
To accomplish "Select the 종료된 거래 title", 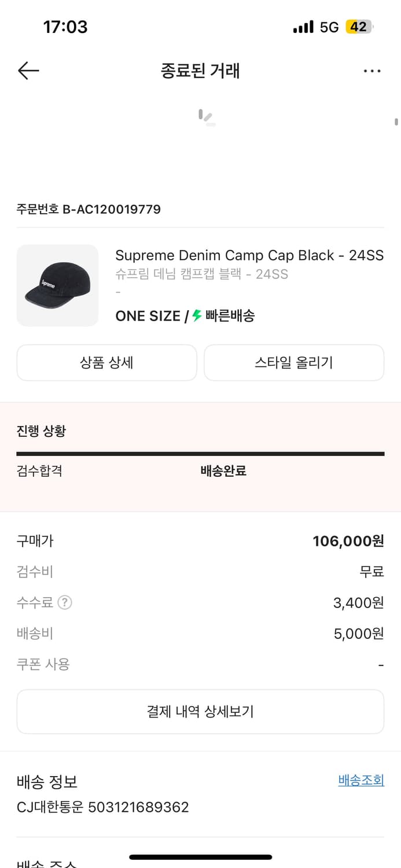I will pos(200,71).
